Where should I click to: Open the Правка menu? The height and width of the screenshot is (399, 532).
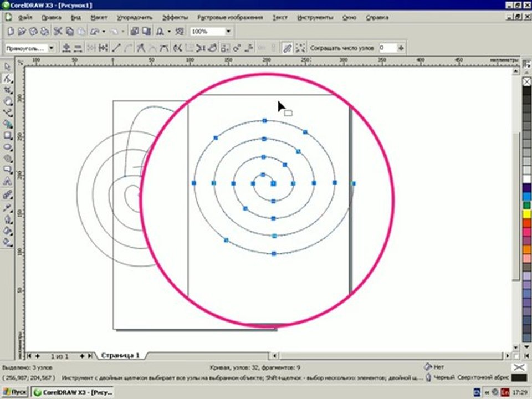click(x=51, y=17)
